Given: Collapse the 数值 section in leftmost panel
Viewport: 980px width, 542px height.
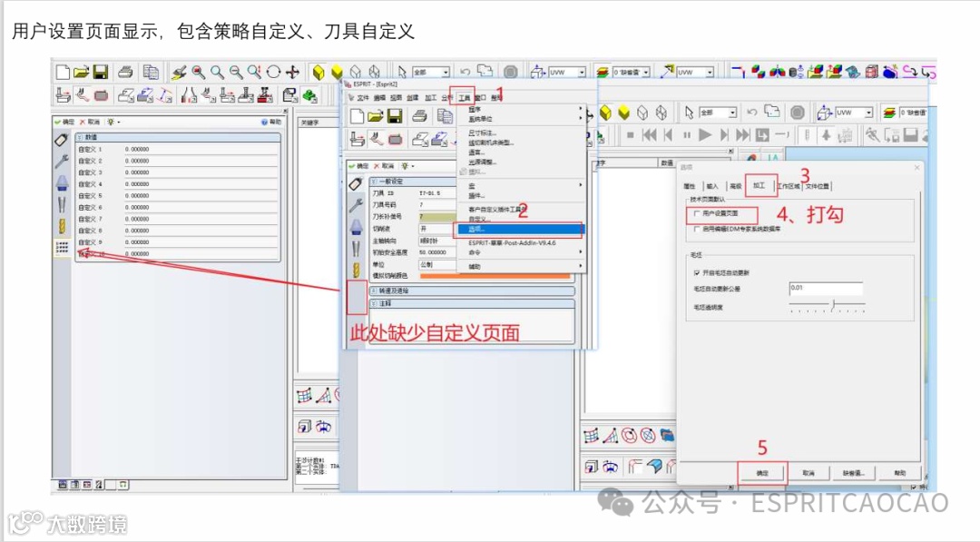Looking at the screenshot, I should coord(80,137).
